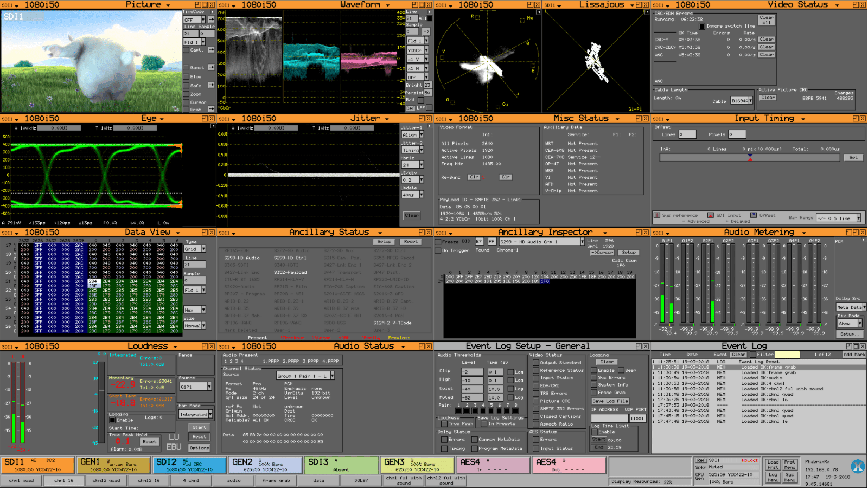Image resolution: width=868 pixels, height=489 pixels.
Task: Open the YCbCr dropdown in Waveform
Action: click(x=418, y=50)
